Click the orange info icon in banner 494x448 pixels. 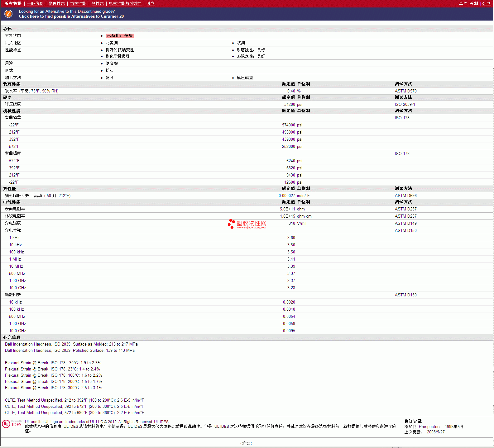[8, 14]
